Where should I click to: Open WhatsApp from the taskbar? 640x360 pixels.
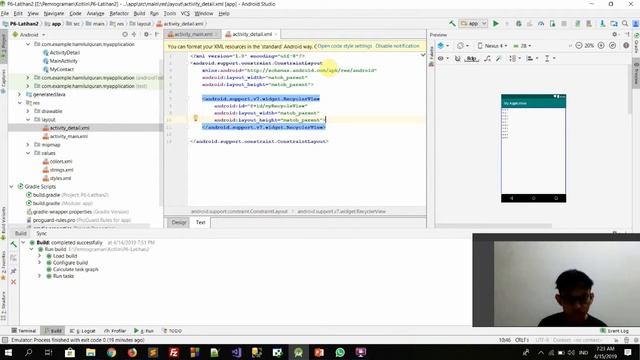(340, 352)
